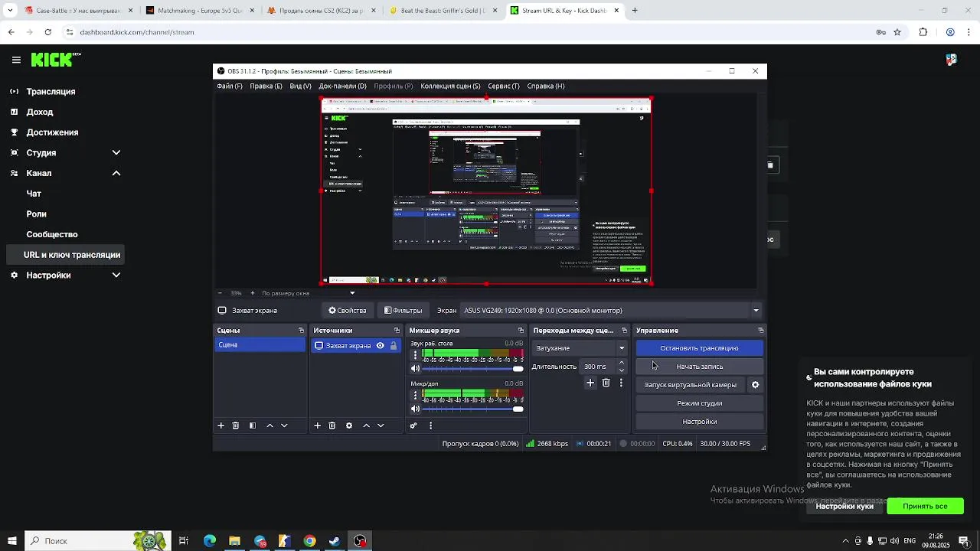This screenshot has height=551, width=980.
Task: Adjust Микр/доп volume slider
Action: (x=473, y=409)
